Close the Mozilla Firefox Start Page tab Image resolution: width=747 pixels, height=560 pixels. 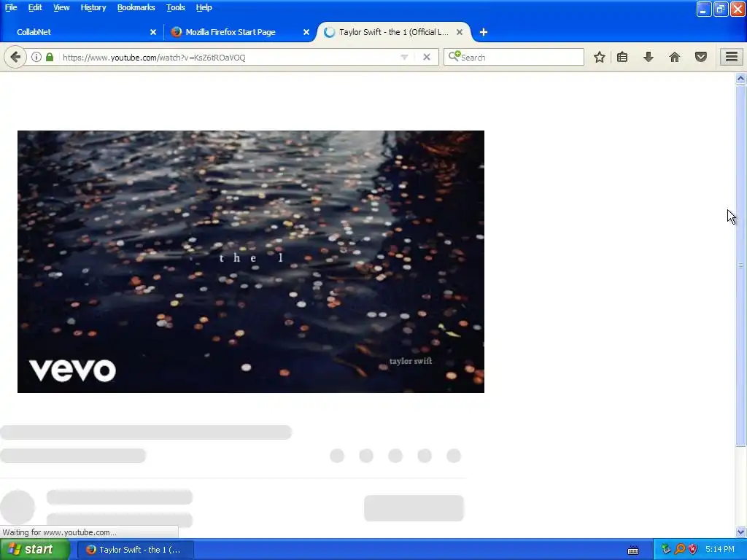[306, 32]
